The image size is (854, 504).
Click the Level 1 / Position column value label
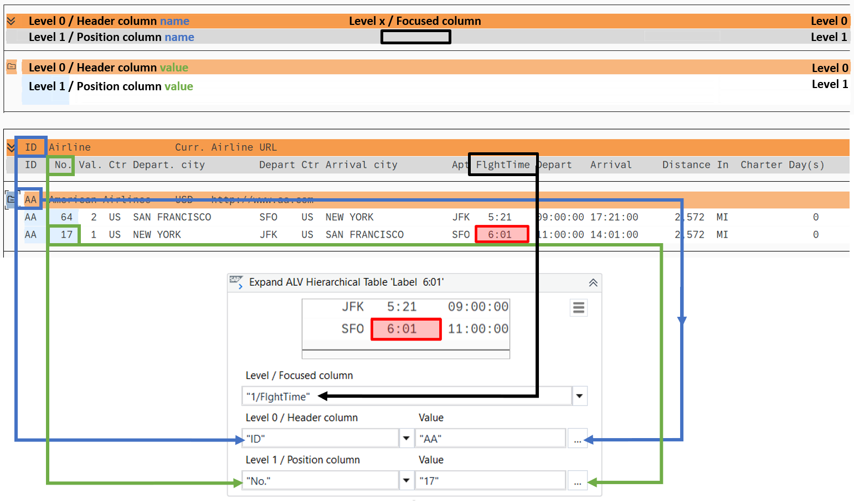click(111, 86)
